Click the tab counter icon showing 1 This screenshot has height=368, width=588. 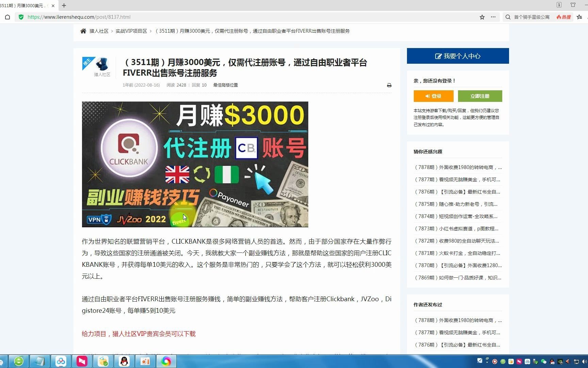coord(559,5)
